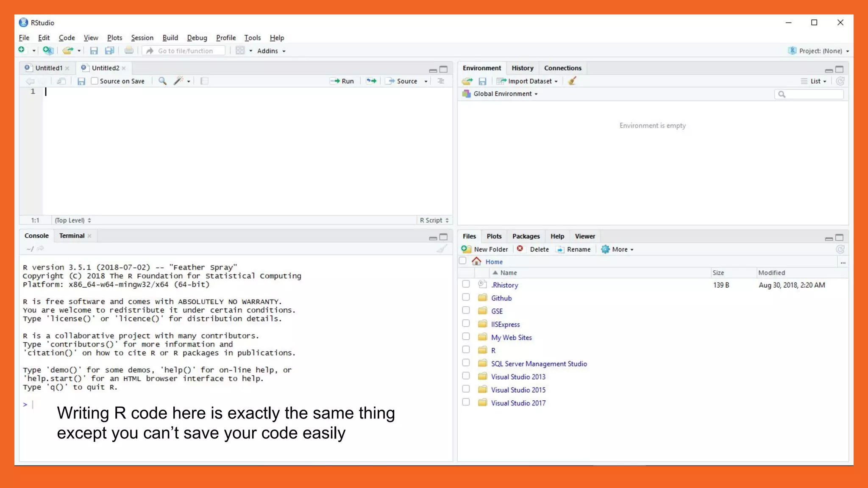868x488 pixels.
Task: Click the Source button
Action: click(402, 81)
